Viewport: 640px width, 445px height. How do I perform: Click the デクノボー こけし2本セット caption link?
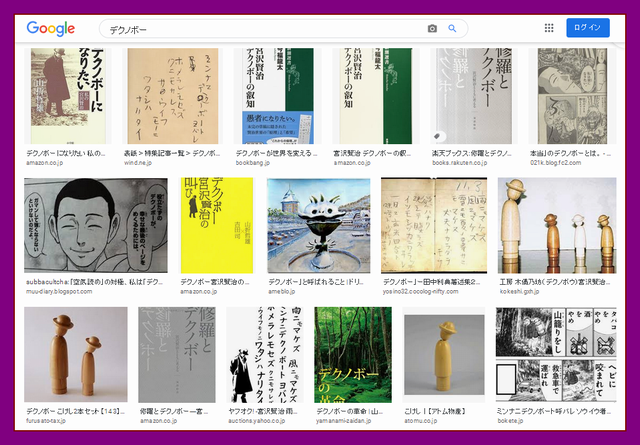click(76, 411)
